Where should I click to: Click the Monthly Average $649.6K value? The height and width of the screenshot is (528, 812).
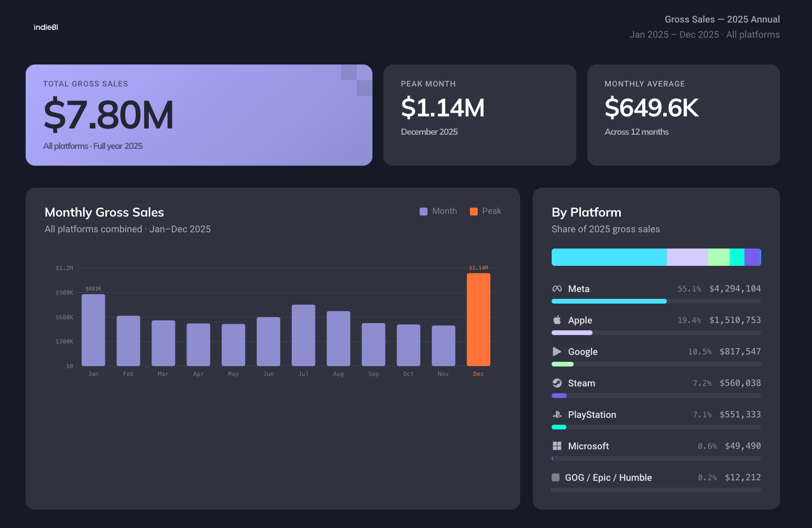click(652, 108)
